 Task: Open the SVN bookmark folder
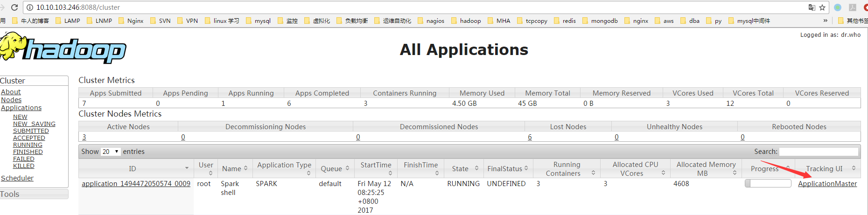tap(160, 21)
